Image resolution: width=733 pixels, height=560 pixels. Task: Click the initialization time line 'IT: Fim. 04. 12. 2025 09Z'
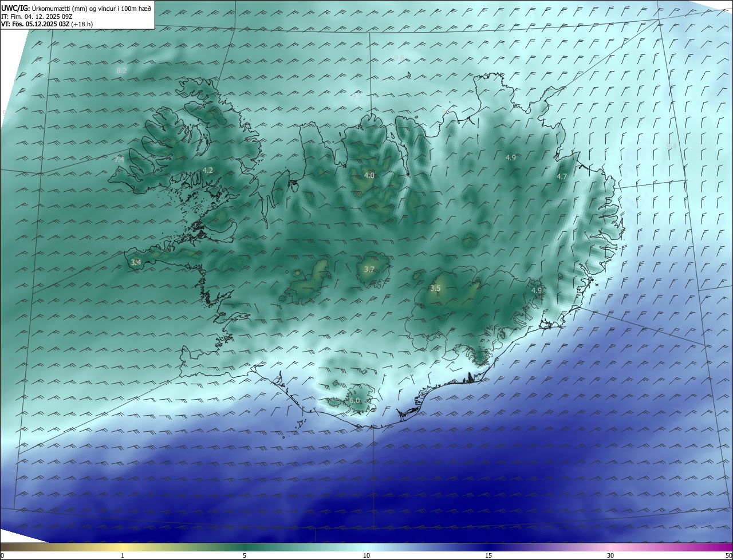[x=38, y=16]
